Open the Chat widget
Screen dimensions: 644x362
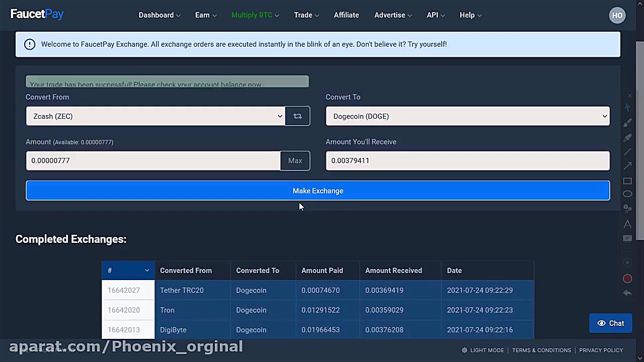[611, 323]
